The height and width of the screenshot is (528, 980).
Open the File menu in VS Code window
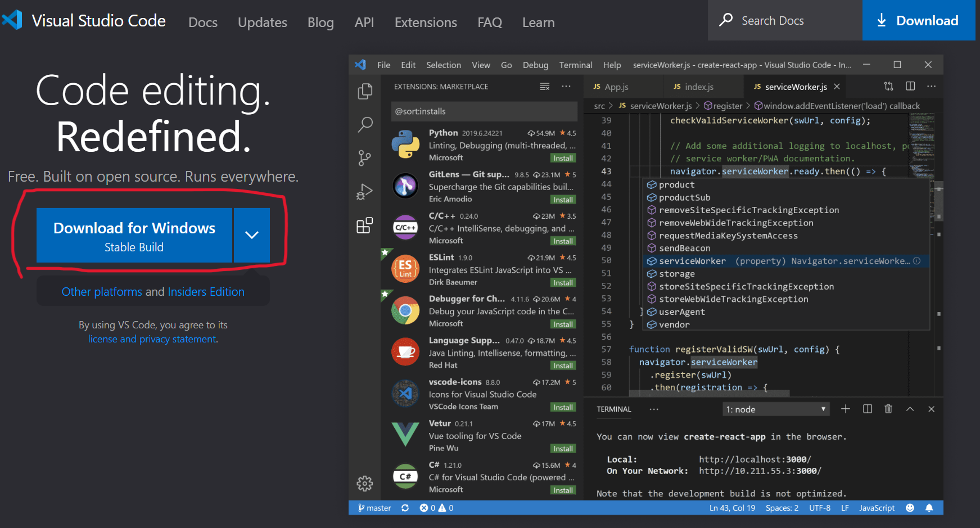[383, 65]
